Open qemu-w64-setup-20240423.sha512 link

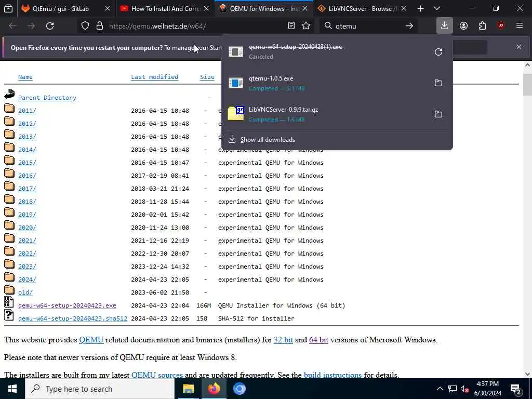(73, 318)
